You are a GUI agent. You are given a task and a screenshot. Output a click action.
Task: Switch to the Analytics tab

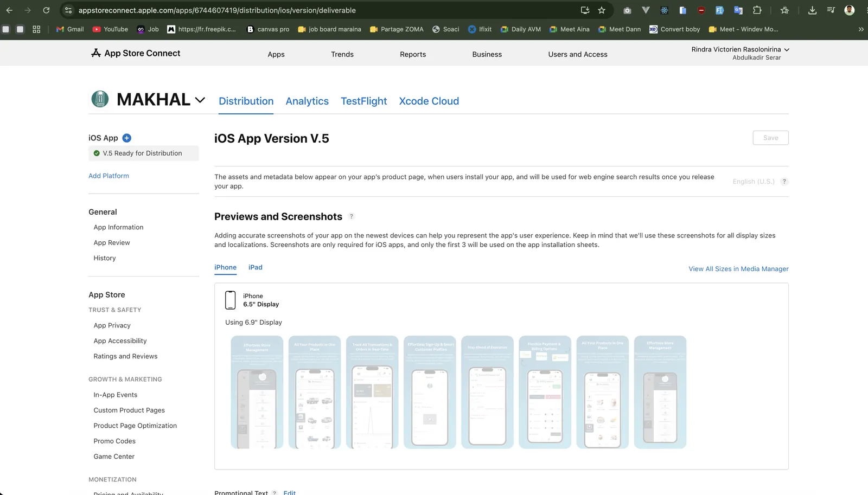click(307, 101)
